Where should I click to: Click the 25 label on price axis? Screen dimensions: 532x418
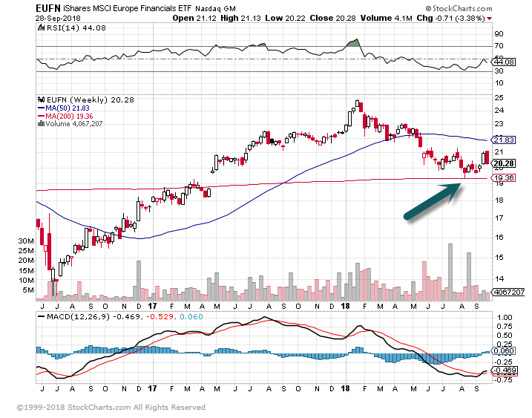point(499,98)
